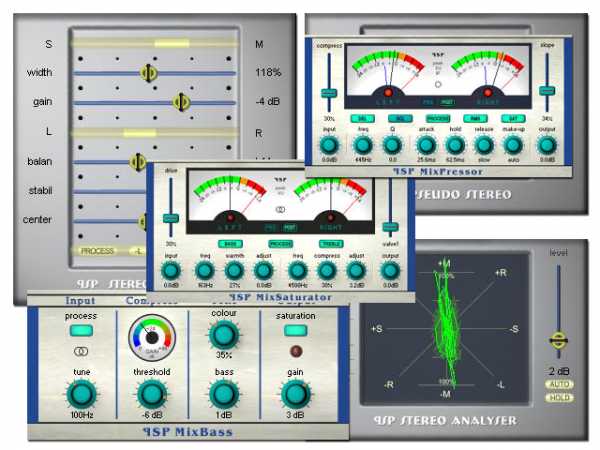This screenshot has width=600, height=450.
Task: Toggle teal button above make-up knob in MixPressor
Action: point(513,119)
